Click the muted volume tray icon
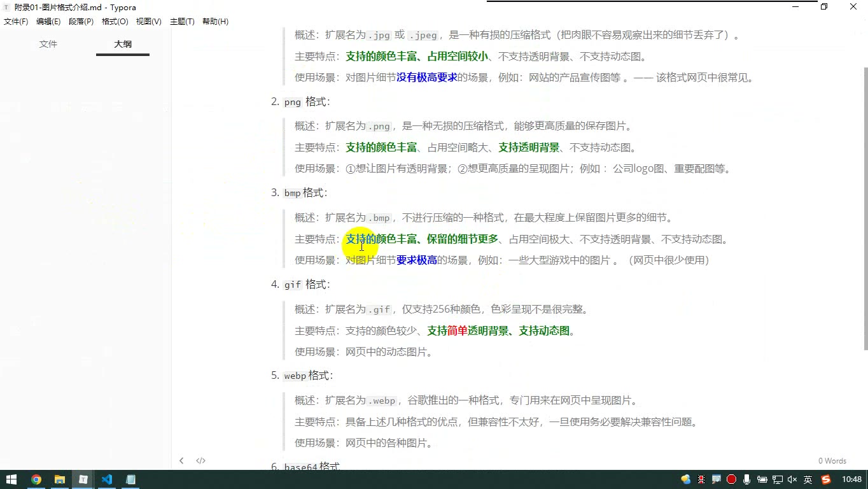The image size is (868, 489). (792, 479)
